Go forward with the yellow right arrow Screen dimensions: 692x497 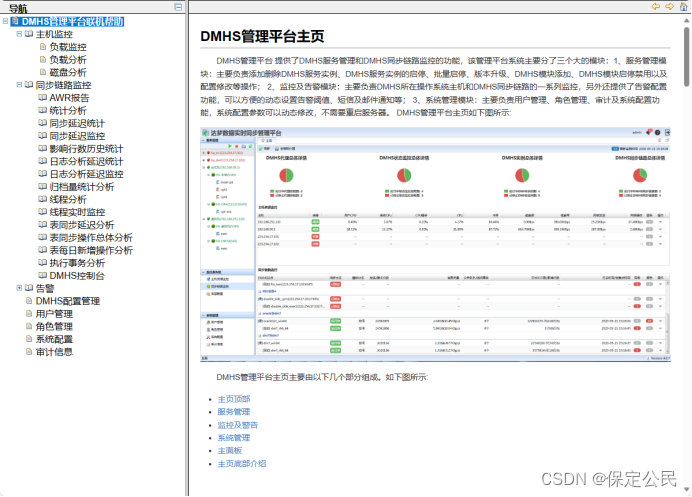click(669, 6)
